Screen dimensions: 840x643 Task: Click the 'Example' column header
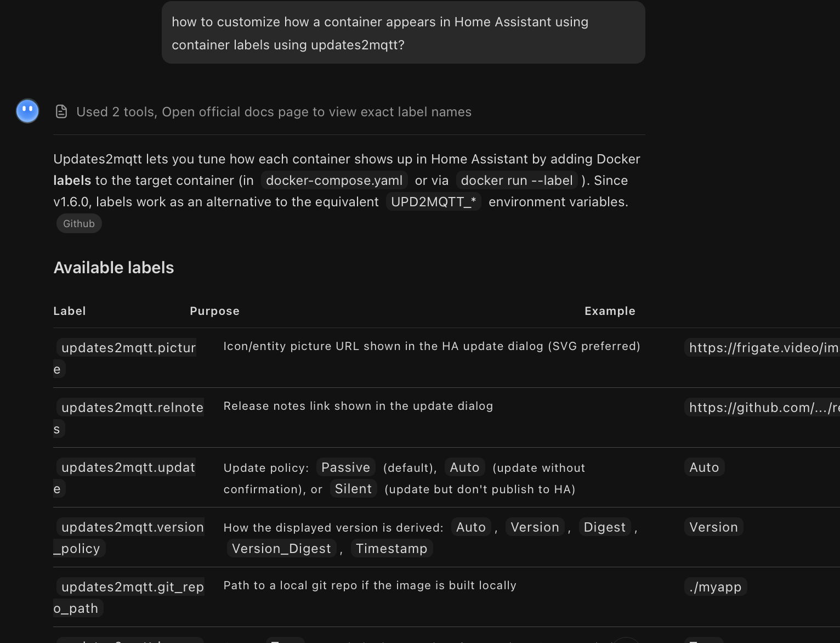pyautogui.click(x=610, y=311)
